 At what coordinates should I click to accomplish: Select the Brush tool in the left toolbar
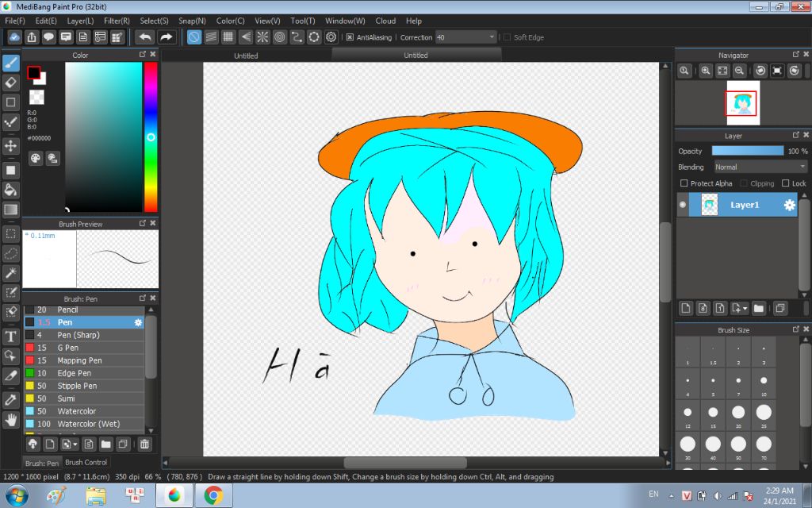[11, 63]
